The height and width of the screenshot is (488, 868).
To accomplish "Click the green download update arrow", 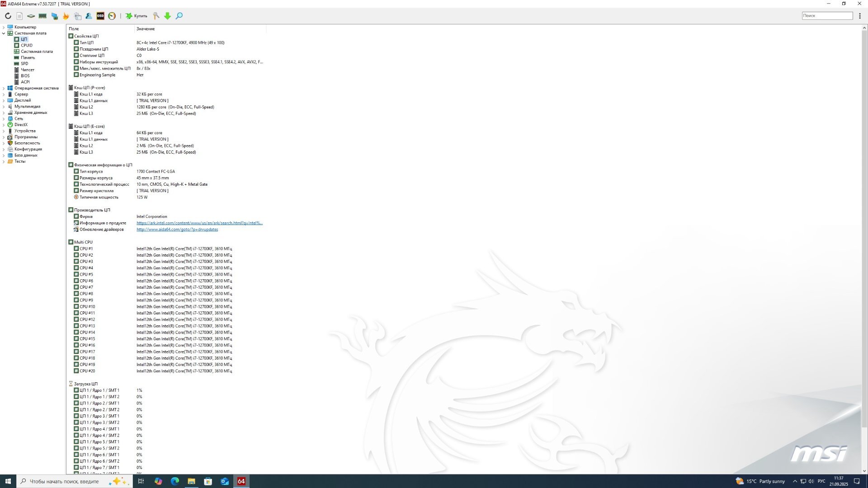I will coord(168,16).
